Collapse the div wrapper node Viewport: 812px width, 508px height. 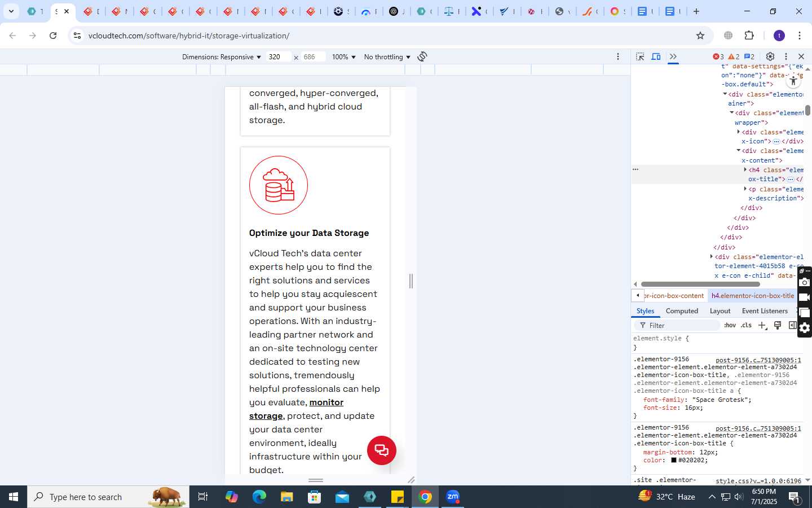pos(731,113)
